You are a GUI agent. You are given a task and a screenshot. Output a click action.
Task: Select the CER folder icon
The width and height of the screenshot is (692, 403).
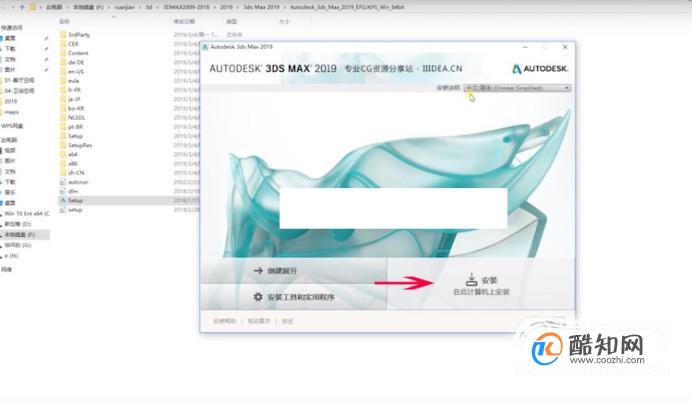pyautogui.click(x=63, y=44)
